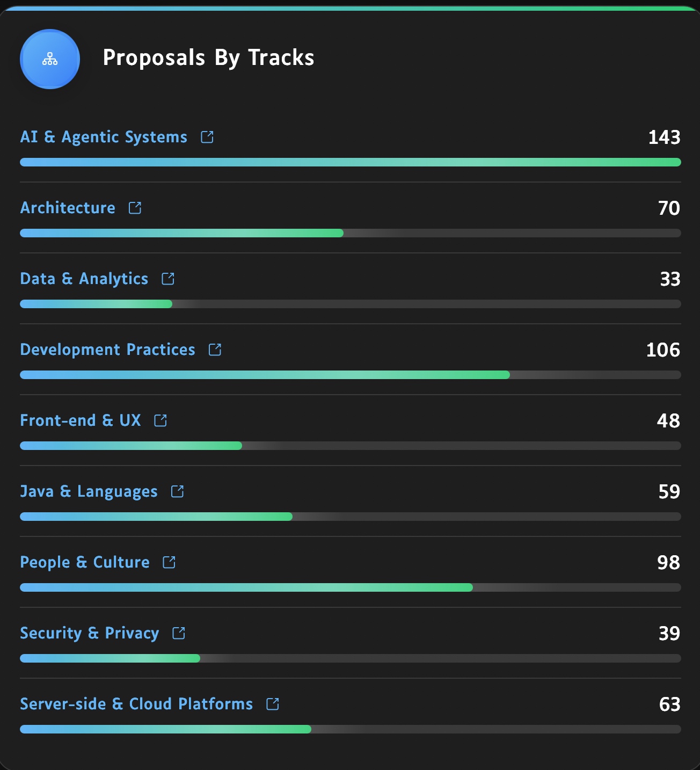
Task: Visit the Java & Languages track link
Action: tap(89, 492)
